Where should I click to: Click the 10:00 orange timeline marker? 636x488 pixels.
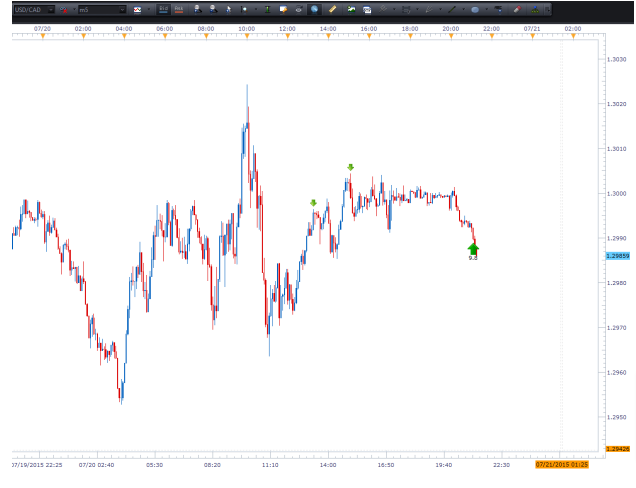[x=247, y=37]
